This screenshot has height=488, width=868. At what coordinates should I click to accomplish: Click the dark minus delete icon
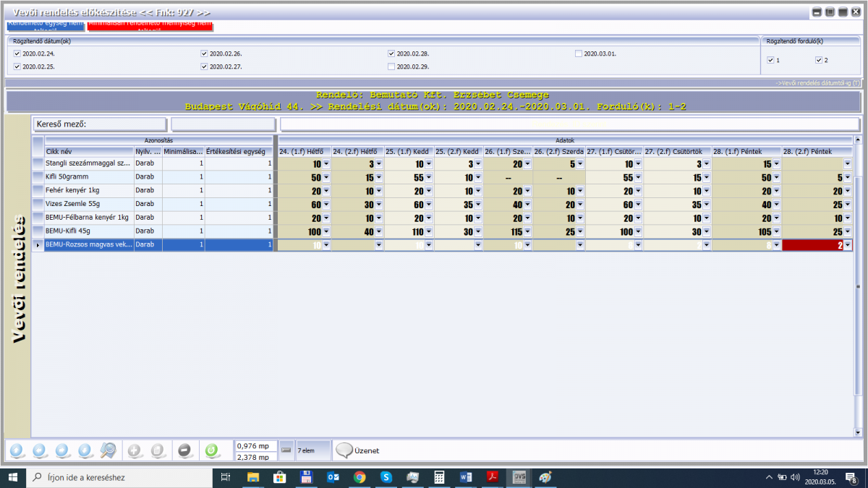tap(184, 450)
